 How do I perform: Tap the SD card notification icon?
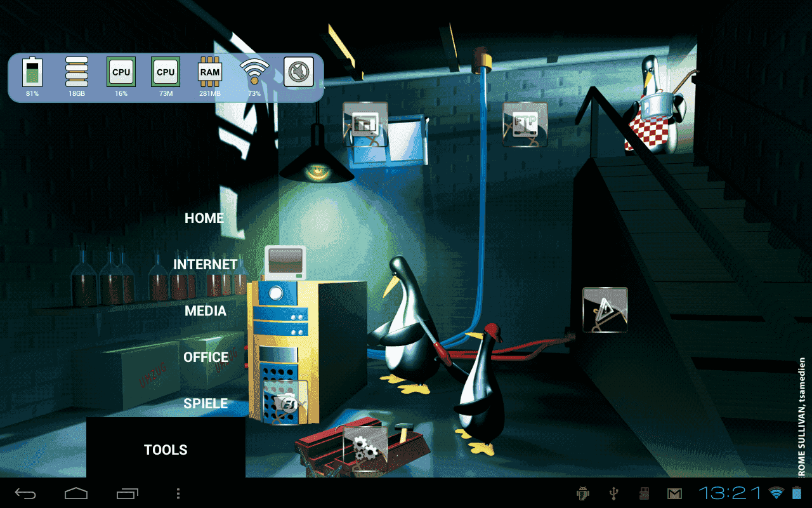643,493
